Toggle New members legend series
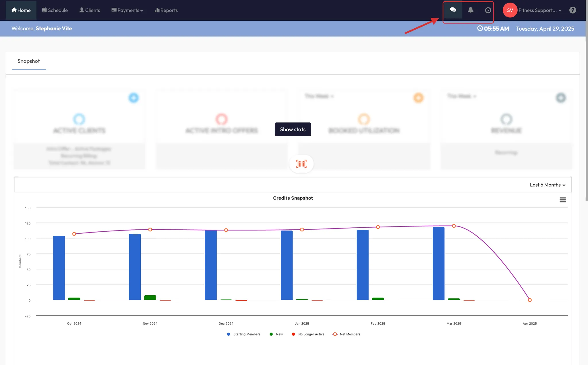This screenshot has height=365, width=588. 279,334
